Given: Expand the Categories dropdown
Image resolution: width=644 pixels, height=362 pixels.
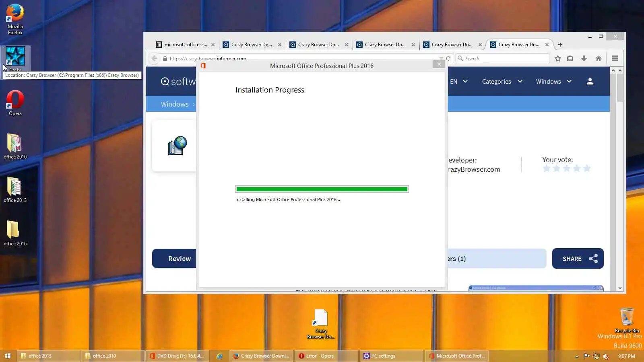Looking at the screenshot, I should pos(502,81).
